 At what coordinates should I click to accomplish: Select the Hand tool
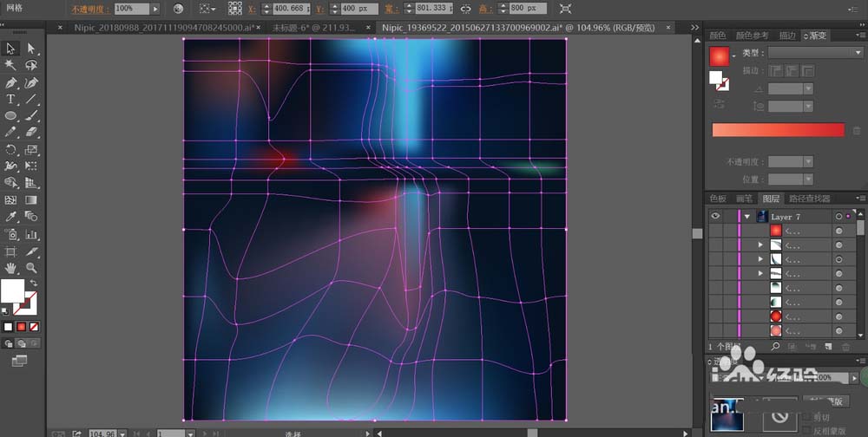[x=10, y=268]
